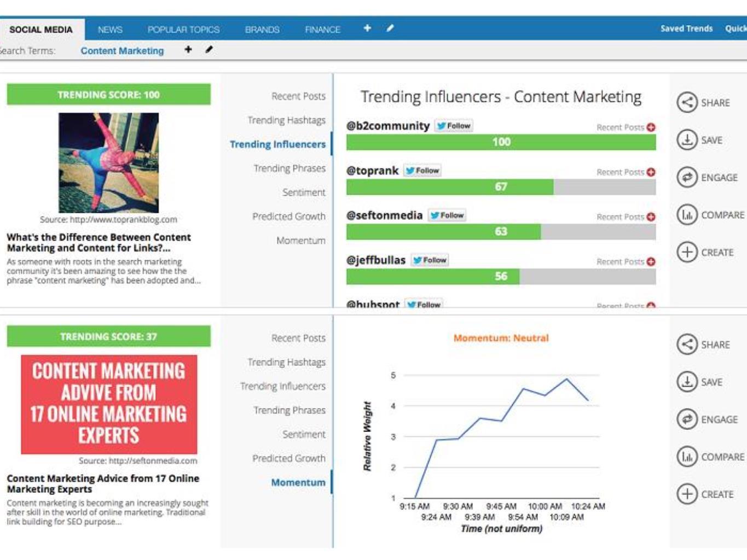Click the Create plus icon in the bottom panel
Screen dimensions: 747x560
pyautogui.click(x=687, y=494)
